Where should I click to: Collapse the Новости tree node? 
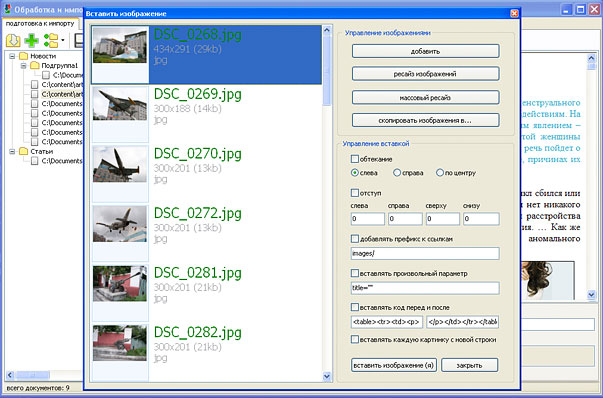click(x=12, y=56)
